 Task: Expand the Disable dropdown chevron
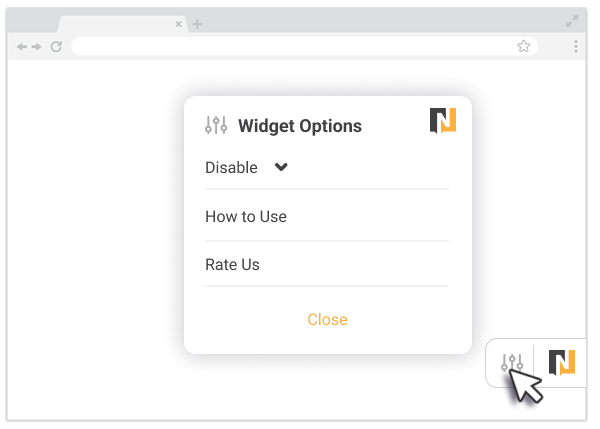[281, 167]
